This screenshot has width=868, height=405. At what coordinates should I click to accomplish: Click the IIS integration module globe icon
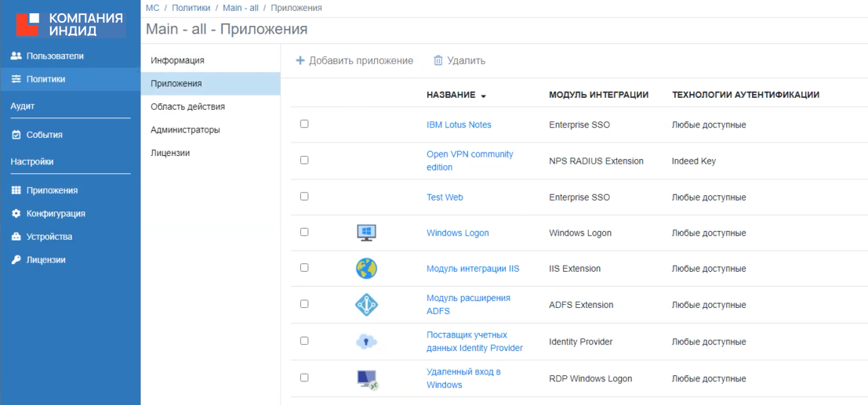[x=366, y=269]
